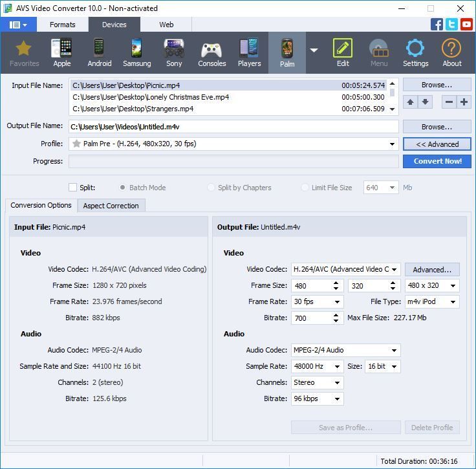Viewport: 476px width, 469px height.
Task: Open the YouTube channel icon
Action: pyautogui.click(x=466, y=25)
